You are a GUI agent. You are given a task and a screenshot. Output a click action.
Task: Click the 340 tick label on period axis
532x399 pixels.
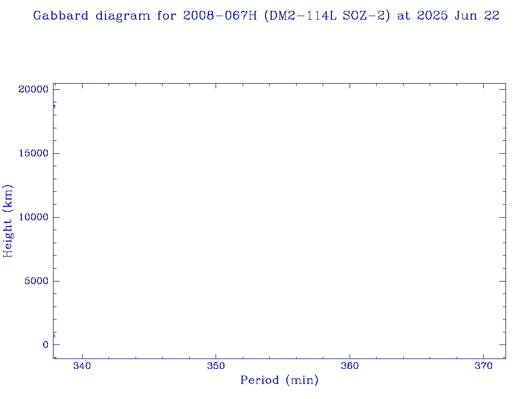(82, 366)
